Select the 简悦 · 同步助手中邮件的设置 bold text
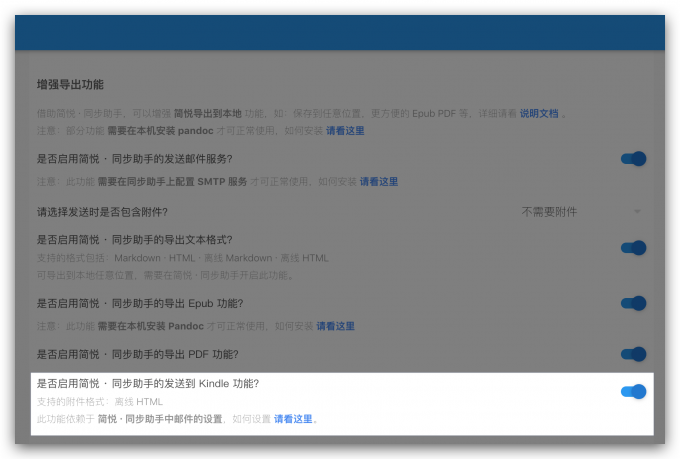 click(160, 419)
